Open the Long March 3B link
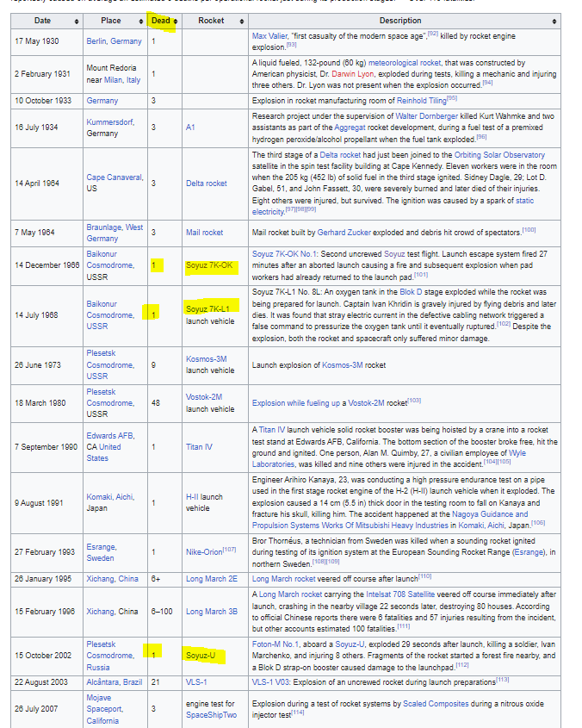This screenshot has width=582, height=728. pyautogui.click(x=212, y=612)
